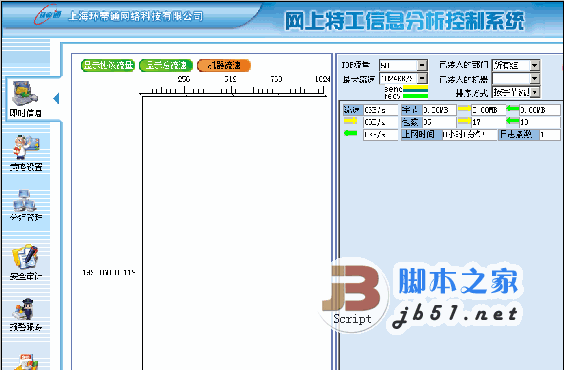This screenshot has height=370, width=564.
Task: Open the department dropdown arrow
Action: 535,65
